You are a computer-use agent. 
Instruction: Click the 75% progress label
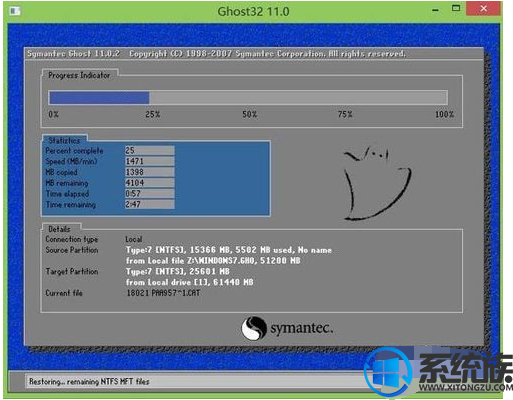click(345, 114)
